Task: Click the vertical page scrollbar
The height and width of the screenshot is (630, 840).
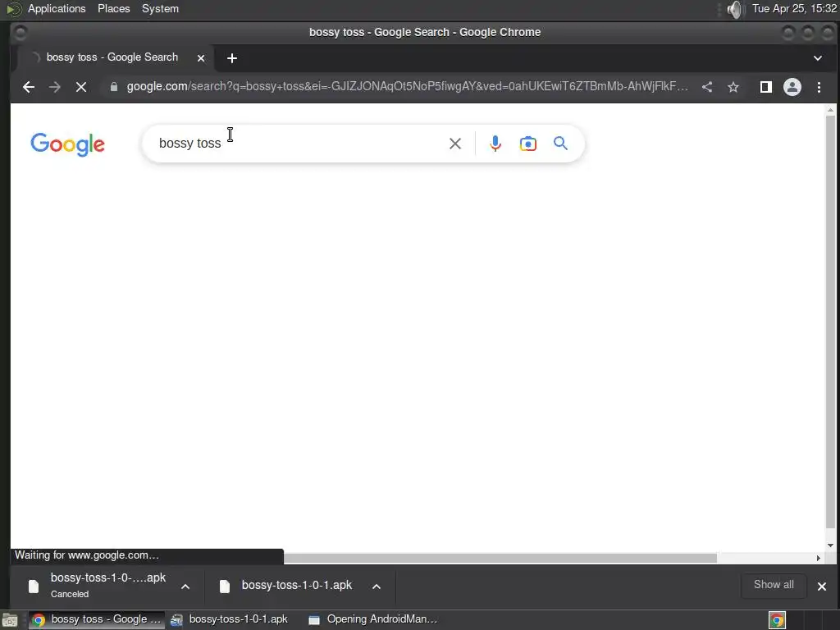Action: coord(830,322)
